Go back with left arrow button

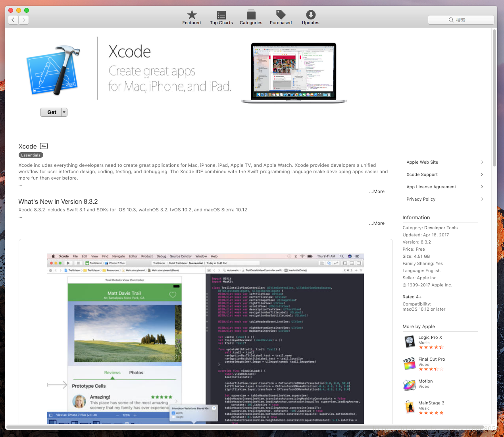tap(13, 20)
